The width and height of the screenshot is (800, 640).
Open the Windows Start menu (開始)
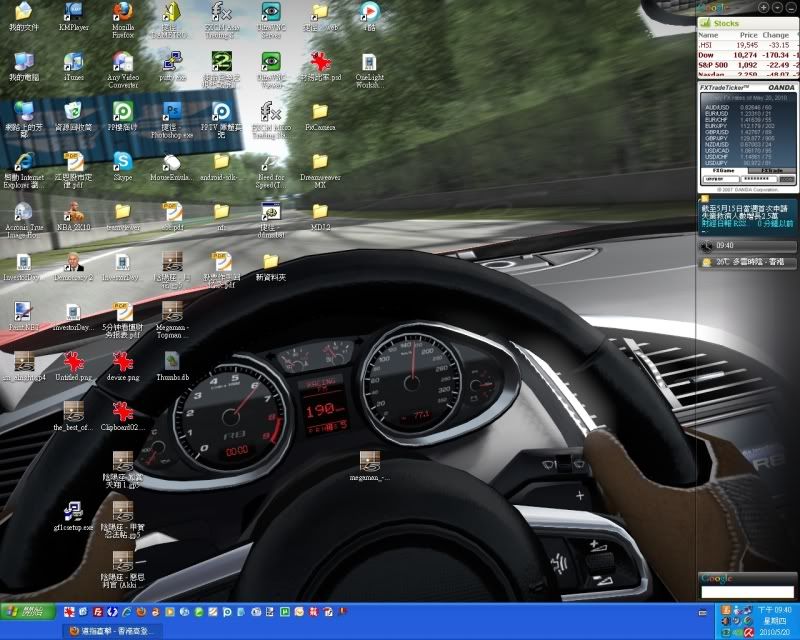click(x=28, y=611)
